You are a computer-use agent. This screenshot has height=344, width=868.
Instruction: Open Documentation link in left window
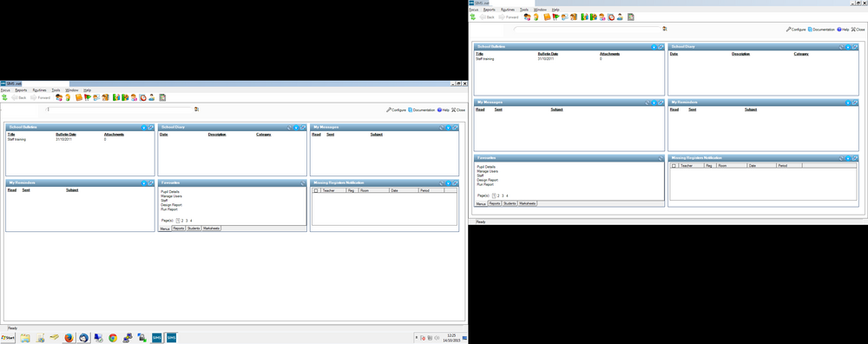(421, 109)
